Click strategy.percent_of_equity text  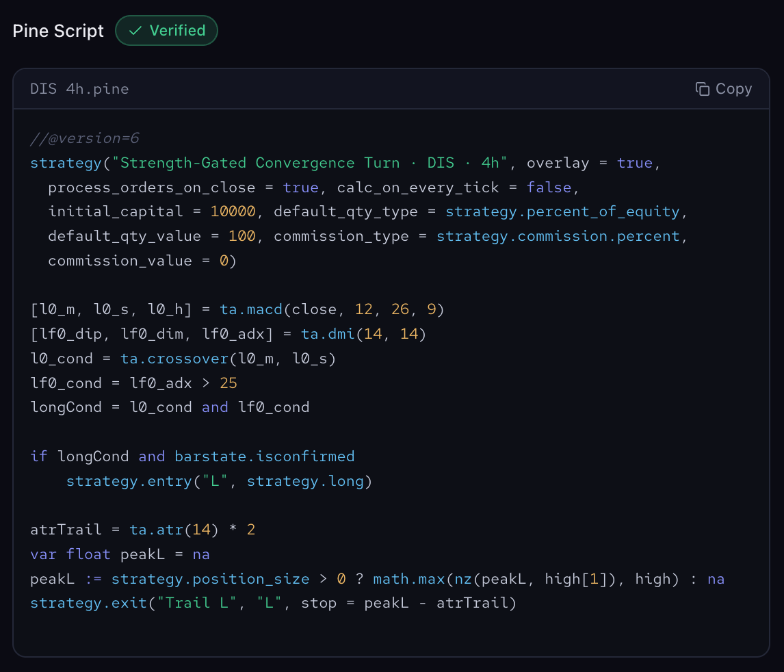click(562, 211)
